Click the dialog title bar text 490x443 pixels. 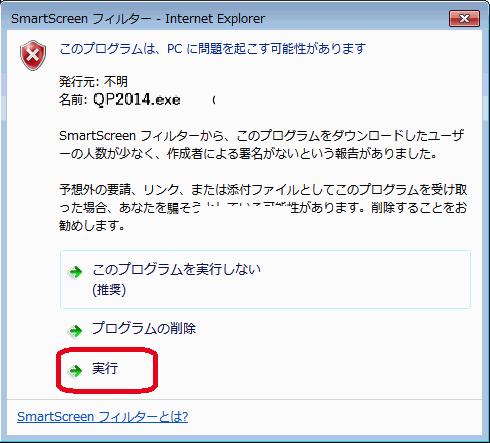click(x=138, y=19)
